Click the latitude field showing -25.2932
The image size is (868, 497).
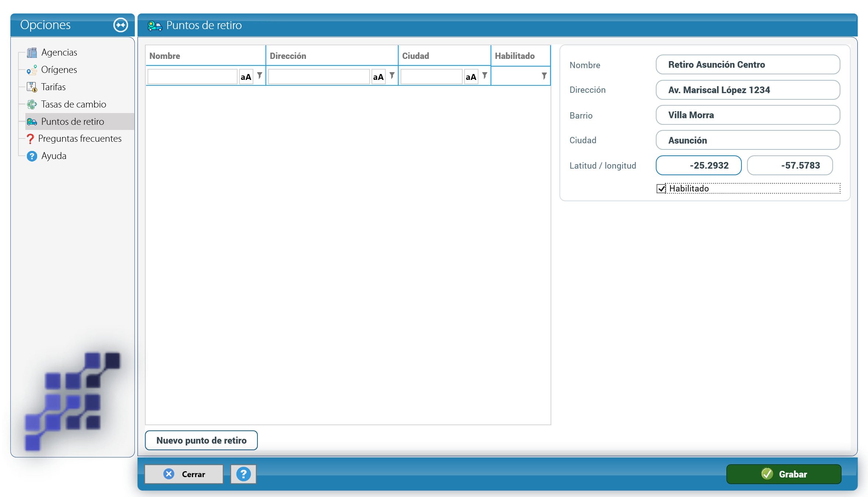pyautogui.click(x=699, y=165)
